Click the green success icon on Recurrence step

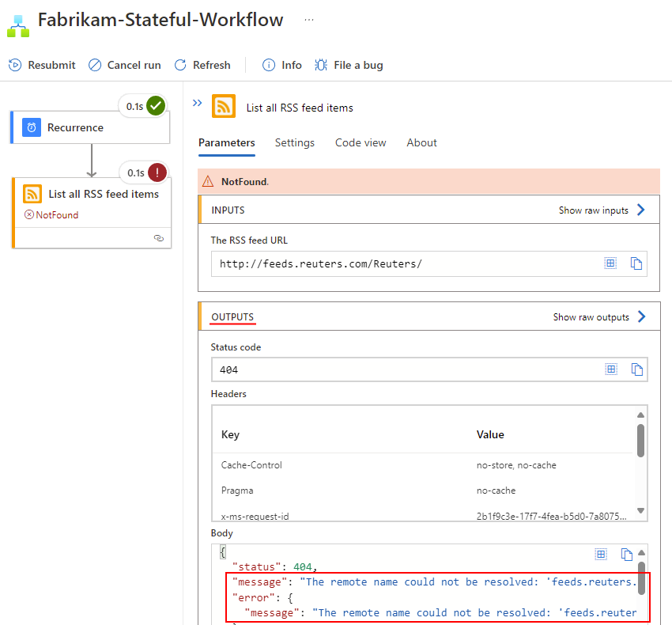tap(155, 105)
